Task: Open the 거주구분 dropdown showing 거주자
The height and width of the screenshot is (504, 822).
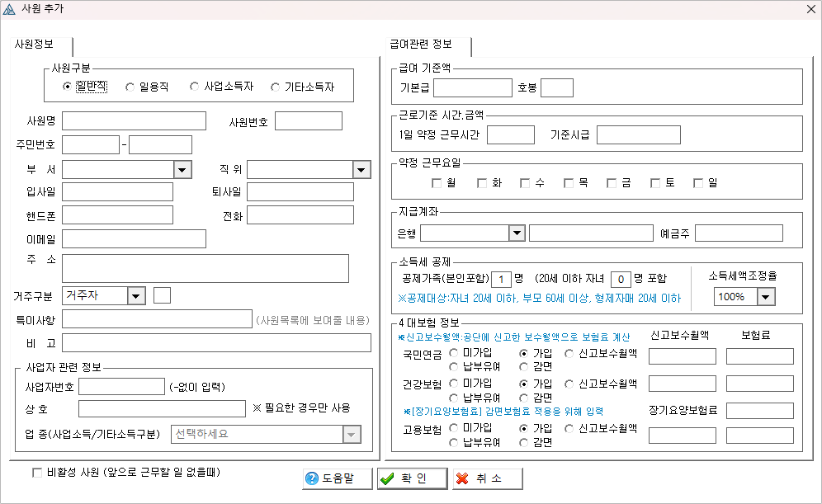Action: (136, 296)
